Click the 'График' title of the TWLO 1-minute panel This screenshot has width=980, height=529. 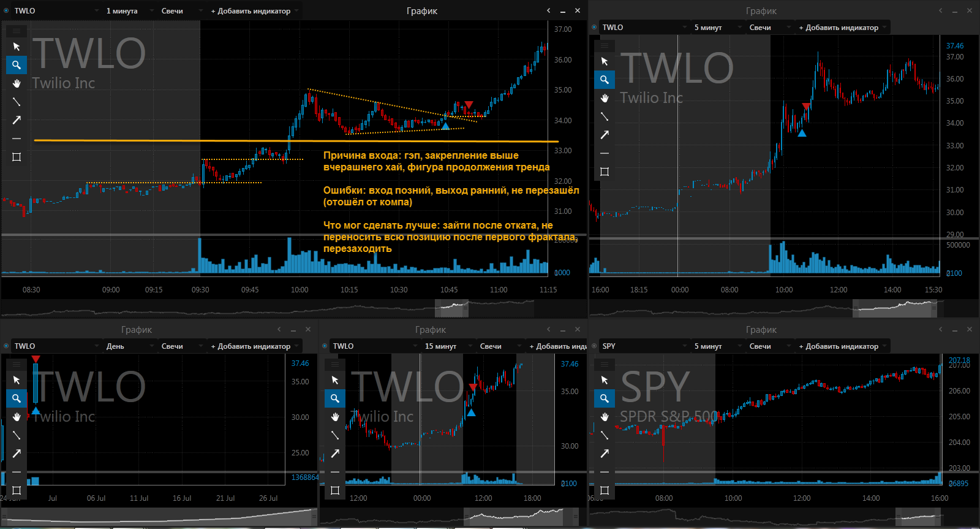tap(422, 10)
